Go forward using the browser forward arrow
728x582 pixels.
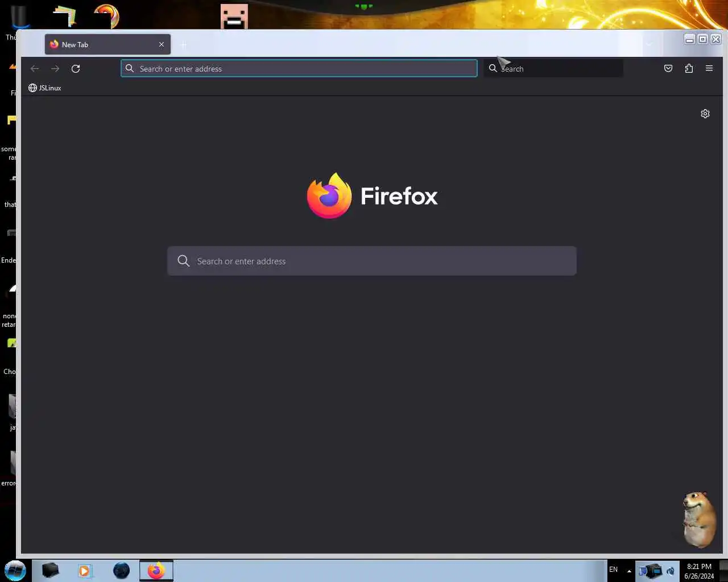(55, 69)
